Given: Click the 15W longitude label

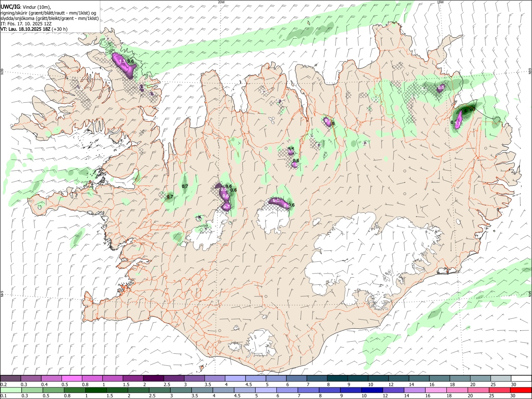Looking at the screenshot, I should (x=440, y=2).
